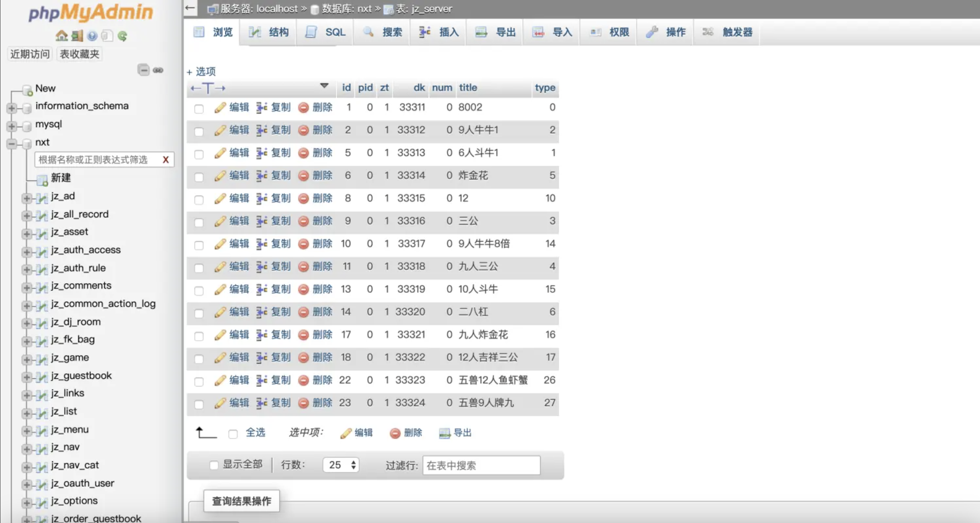Click the log out door icon
This screenshot has width=980, height=523.
click(77, 36)
